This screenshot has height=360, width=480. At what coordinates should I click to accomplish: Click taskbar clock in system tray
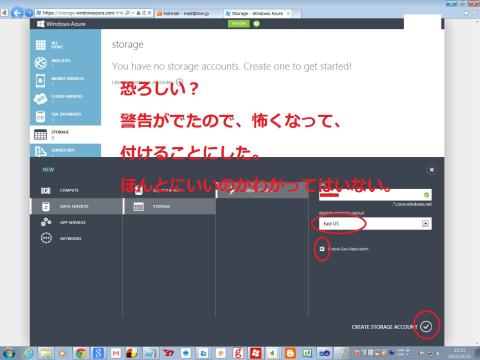click(x=460, y=353)
